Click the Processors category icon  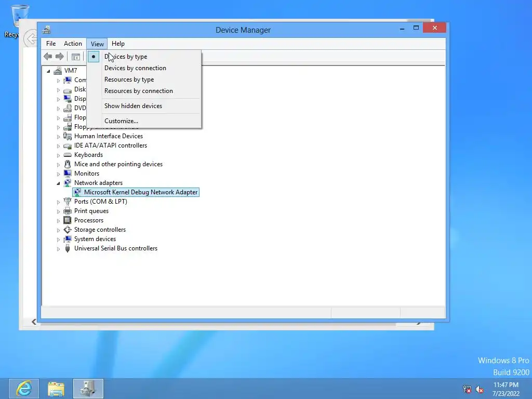coord(68,220)
